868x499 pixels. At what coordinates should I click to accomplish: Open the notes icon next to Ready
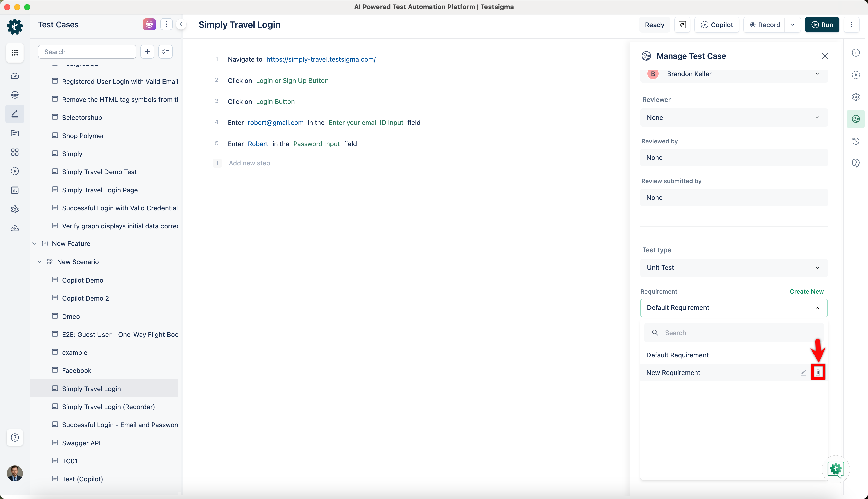(682, 25)
